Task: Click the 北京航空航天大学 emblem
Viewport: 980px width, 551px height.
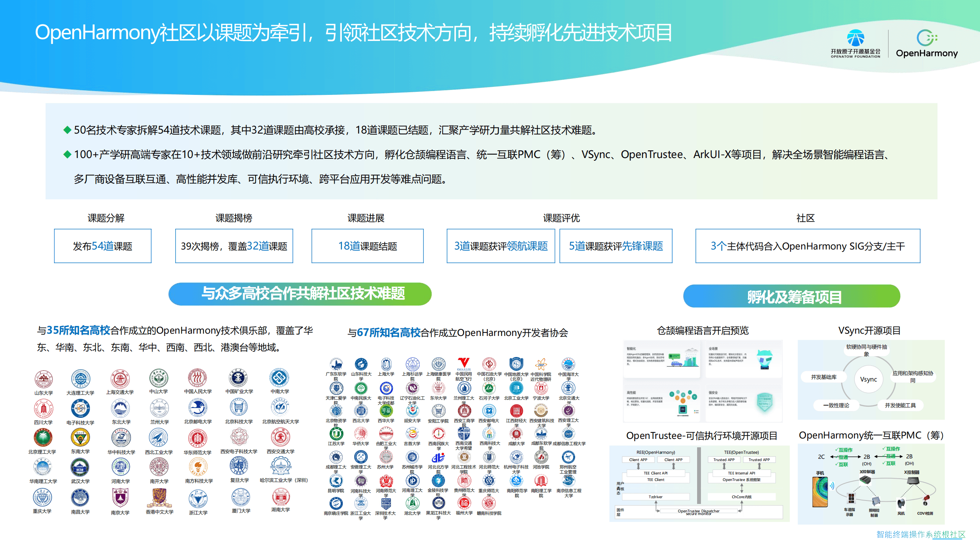Action: click(280, 408)
